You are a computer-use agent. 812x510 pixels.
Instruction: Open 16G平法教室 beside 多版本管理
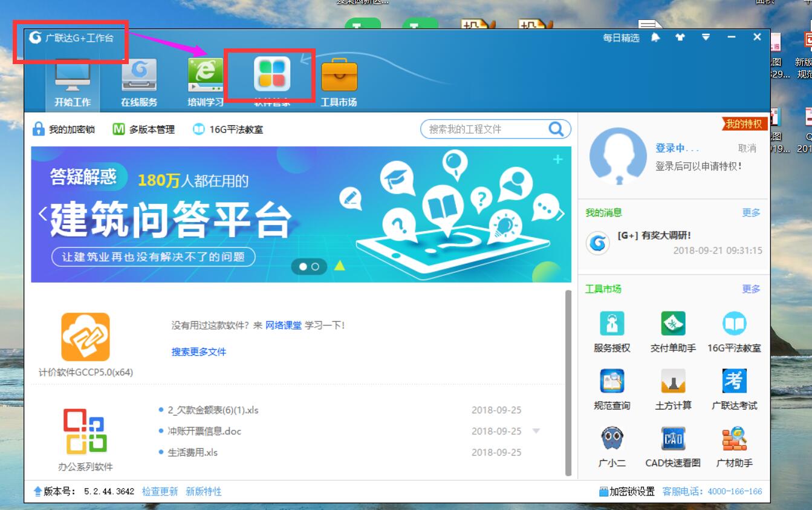click(x=227, y=129)
